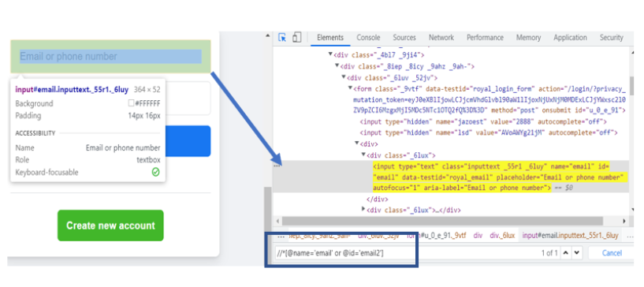Select the hidden input named jazoest
644x287 pixels.
pos(483,121)
